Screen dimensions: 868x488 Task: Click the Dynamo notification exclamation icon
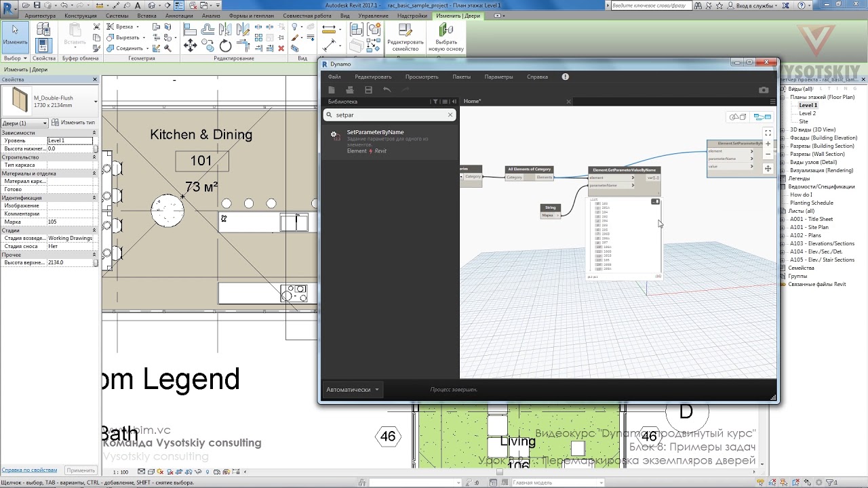pos(566,77)
